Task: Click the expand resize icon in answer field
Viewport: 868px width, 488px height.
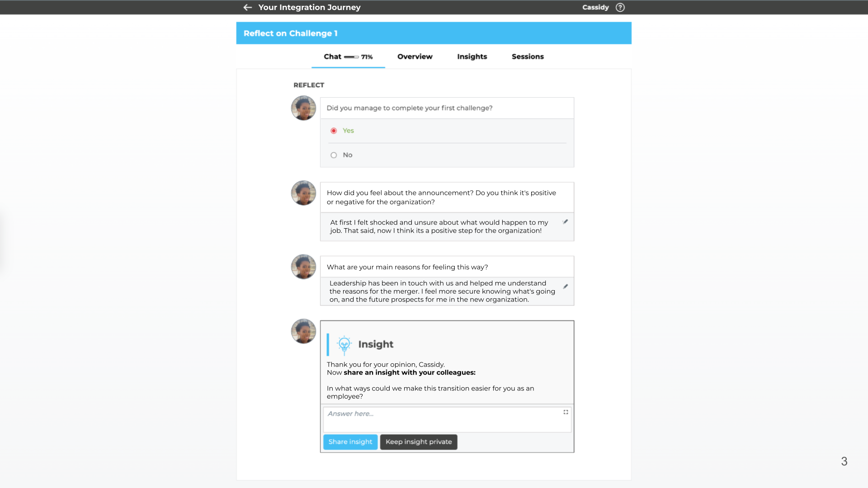Action: (566, 413)
